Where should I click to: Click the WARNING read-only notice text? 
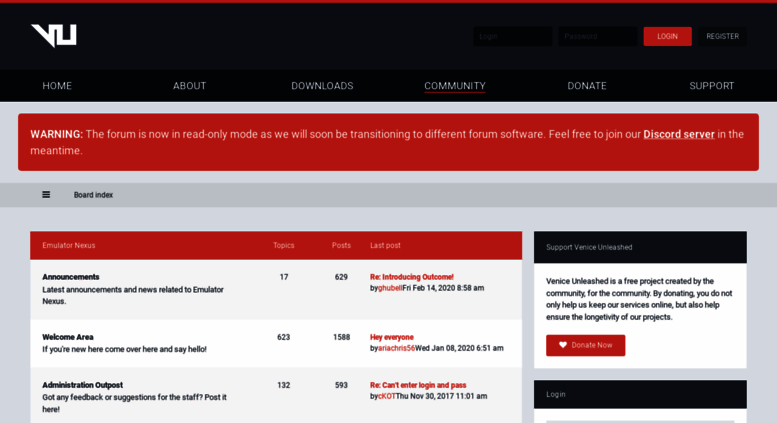pos(387,142)
